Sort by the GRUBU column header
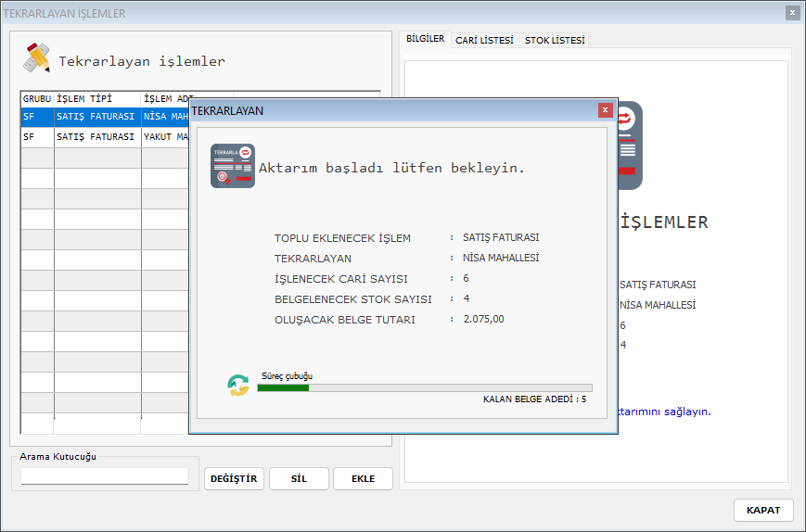Image resolution: width=806 pixels, height=532 pixels. pyautogui.click(x=37, y=98)
